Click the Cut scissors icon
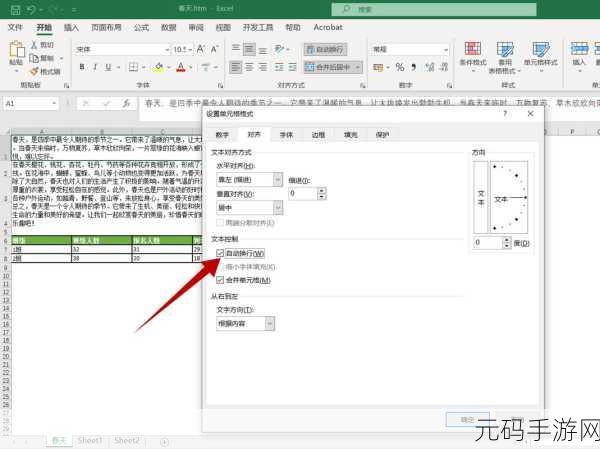This screenshot has width=600, height=449. point(34,45)
